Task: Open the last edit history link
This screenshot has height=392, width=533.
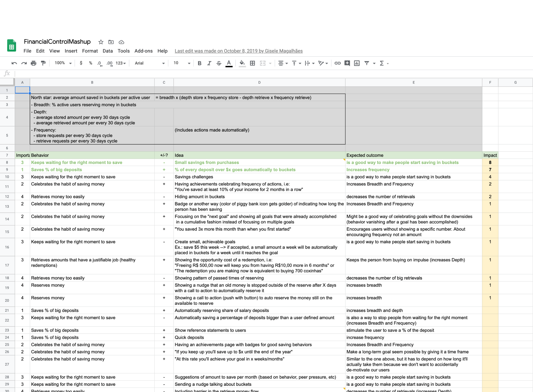Action: (x=239, y=51)
